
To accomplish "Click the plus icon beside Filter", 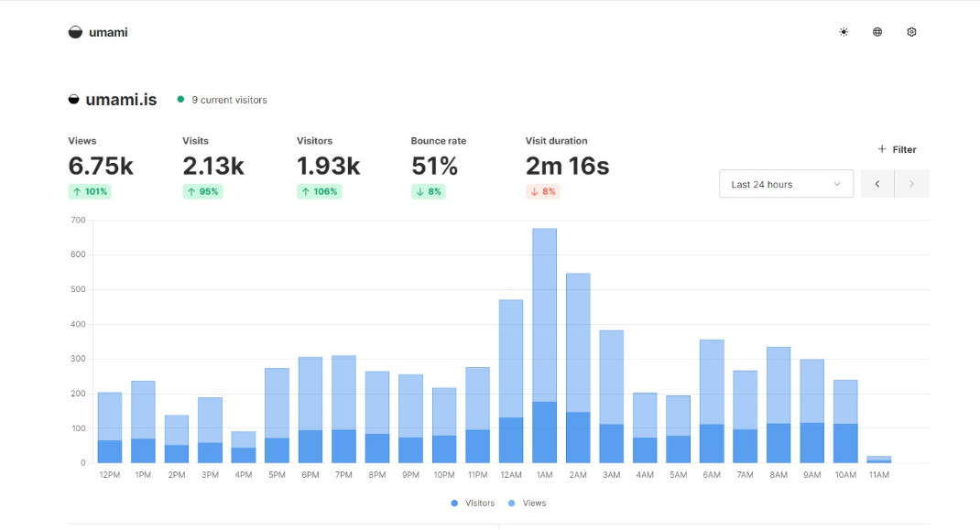I will click(x=882, y=149).
